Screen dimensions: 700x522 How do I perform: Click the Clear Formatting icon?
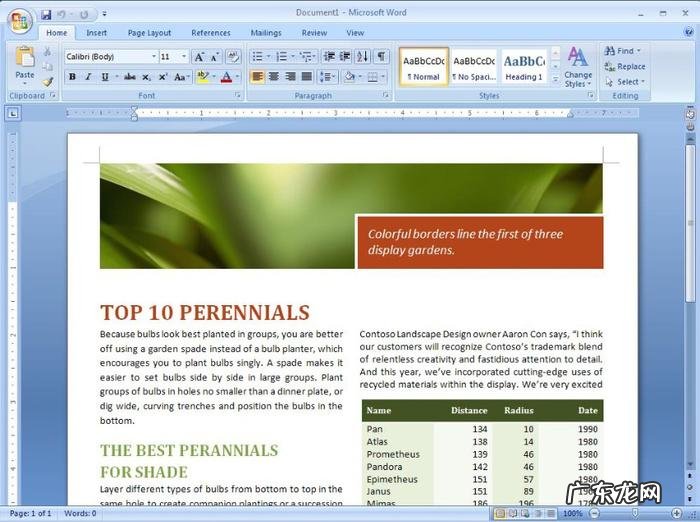point(233,57)
